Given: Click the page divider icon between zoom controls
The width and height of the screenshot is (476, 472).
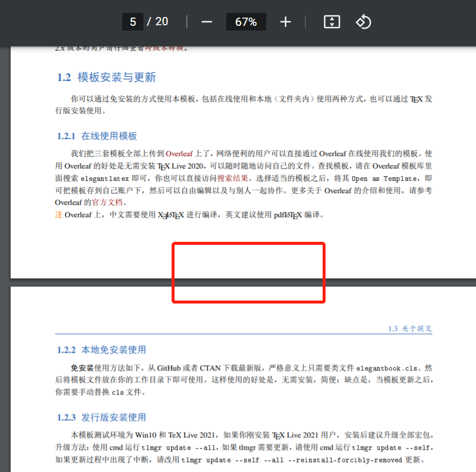Looking at the screenshot, I should click(187, 22).
